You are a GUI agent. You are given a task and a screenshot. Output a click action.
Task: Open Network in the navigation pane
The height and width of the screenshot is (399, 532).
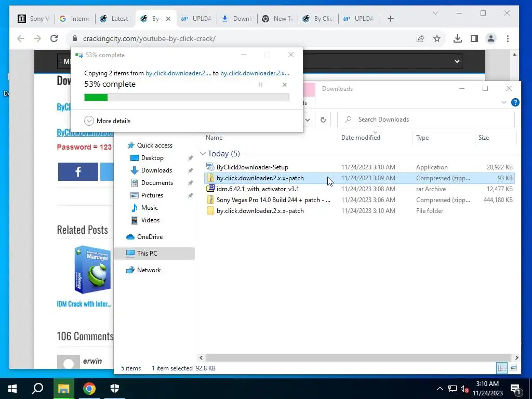tap(149, 270)
